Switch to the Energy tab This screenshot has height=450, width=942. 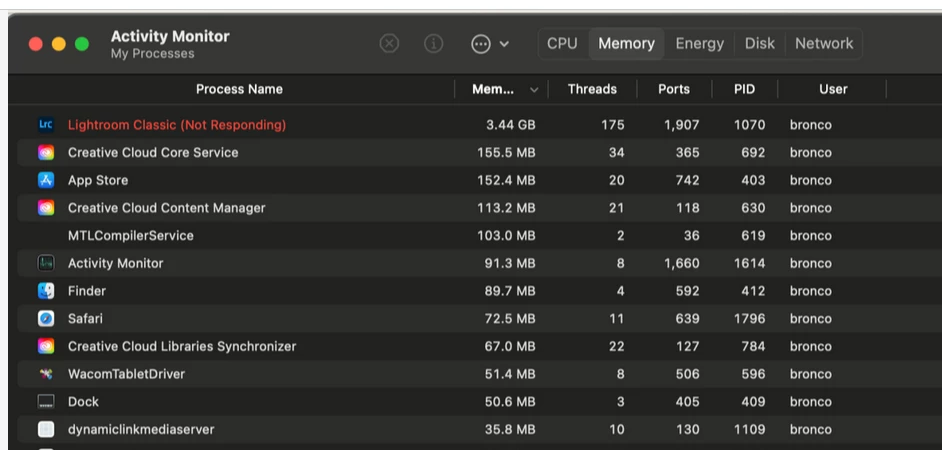[699, 44]
